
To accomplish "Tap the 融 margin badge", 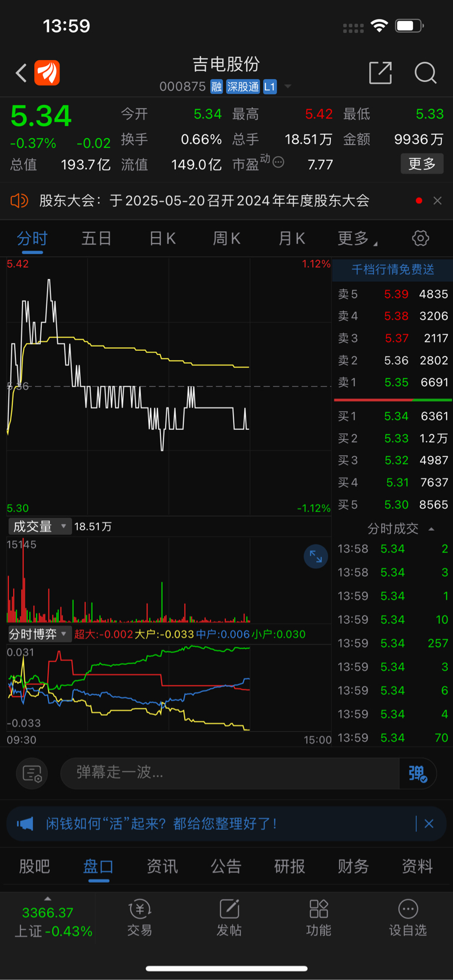I will tap(216, 87).
